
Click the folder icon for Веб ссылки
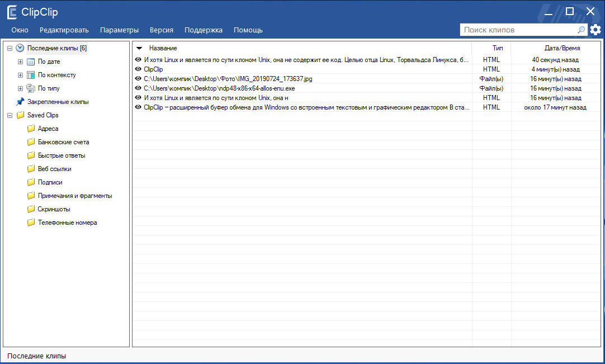(x=31, y=169)
